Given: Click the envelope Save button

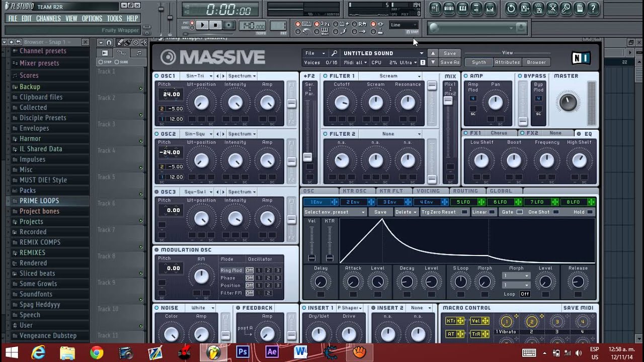Looking at the screenshot, I should click(380, 212).
